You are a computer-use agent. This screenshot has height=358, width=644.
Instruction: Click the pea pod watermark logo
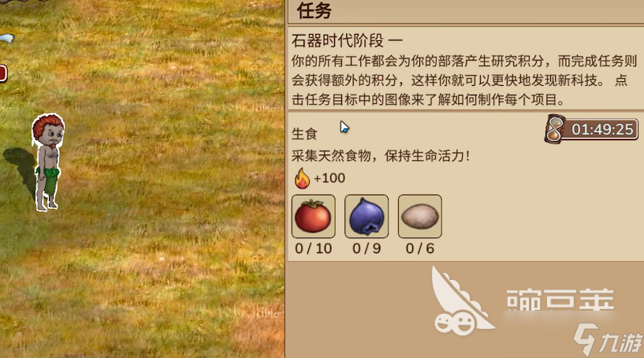[x=460, y=302]
